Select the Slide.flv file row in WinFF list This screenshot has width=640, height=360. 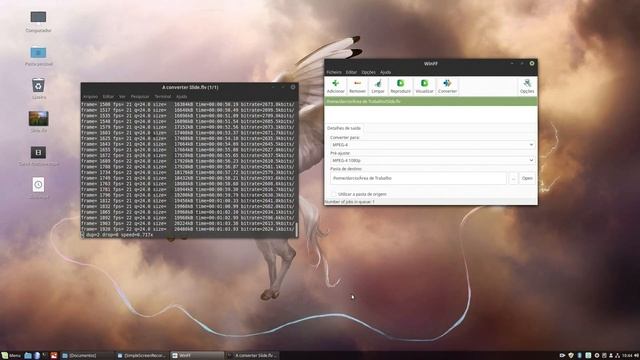coord(431,101)
